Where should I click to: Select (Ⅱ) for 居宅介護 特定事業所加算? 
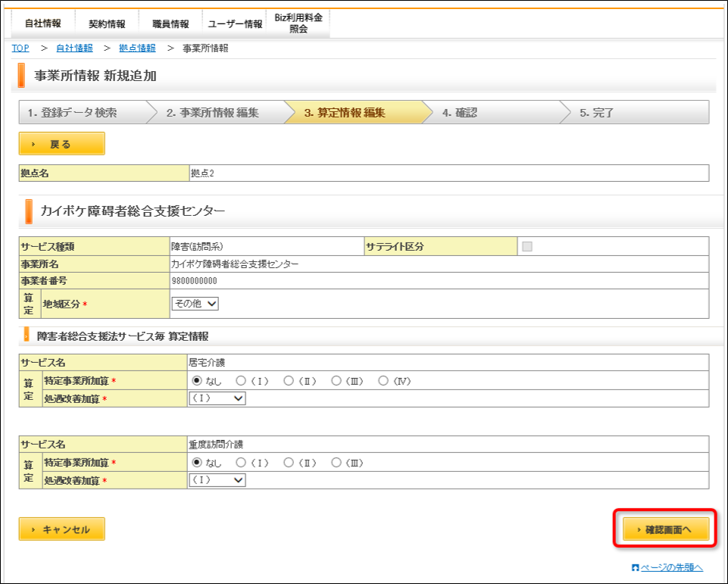coord(289,381)
